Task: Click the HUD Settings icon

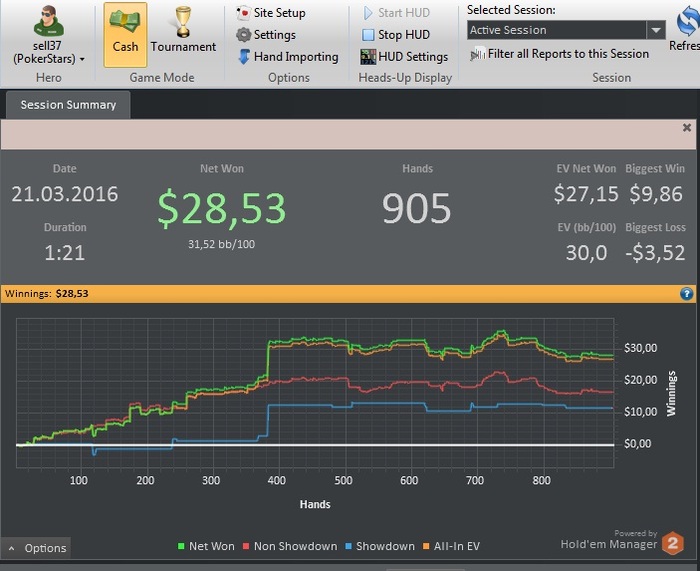Action: (x=368, y=57)
